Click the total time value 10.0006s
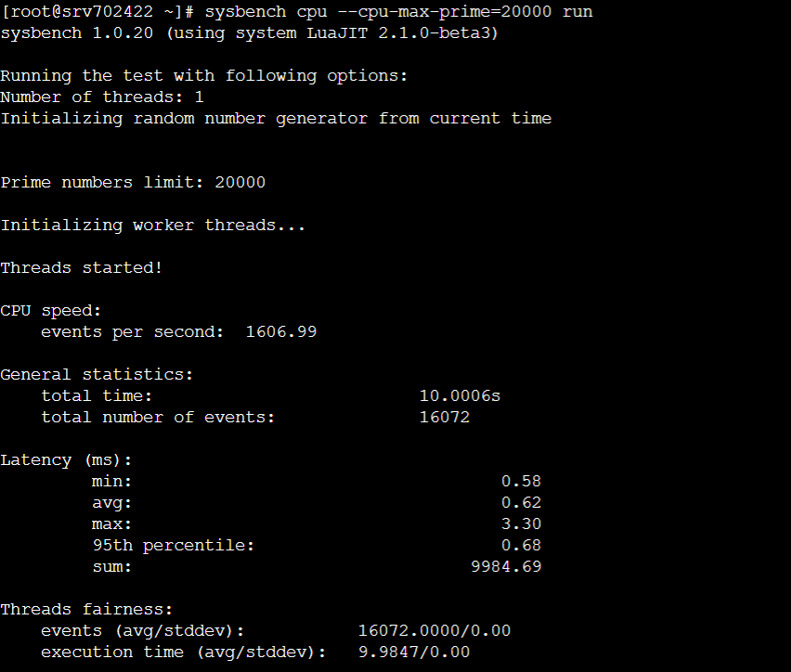The width and height of the screenshot is (791, 672). (460, 396)
